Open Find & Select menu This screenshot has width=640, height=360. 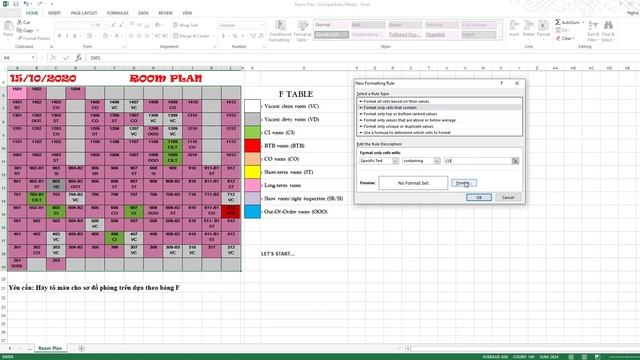(608, 31)
